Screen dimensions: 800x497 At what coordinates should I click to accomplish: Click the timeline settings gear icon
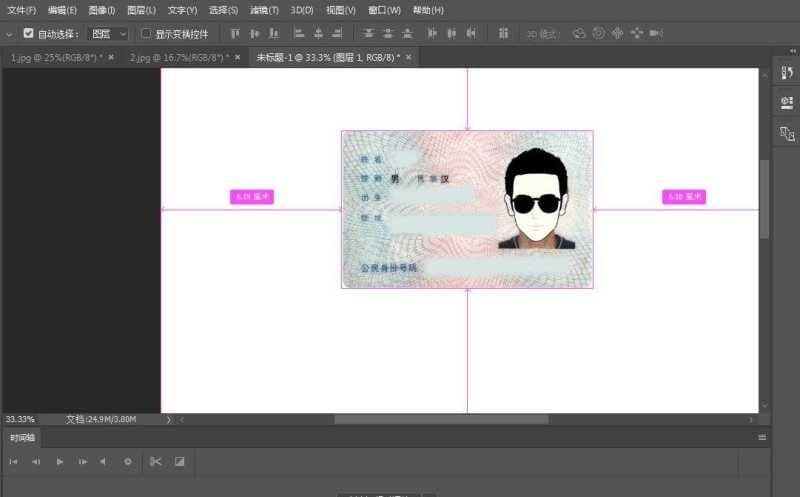click(x=127, y=461)
